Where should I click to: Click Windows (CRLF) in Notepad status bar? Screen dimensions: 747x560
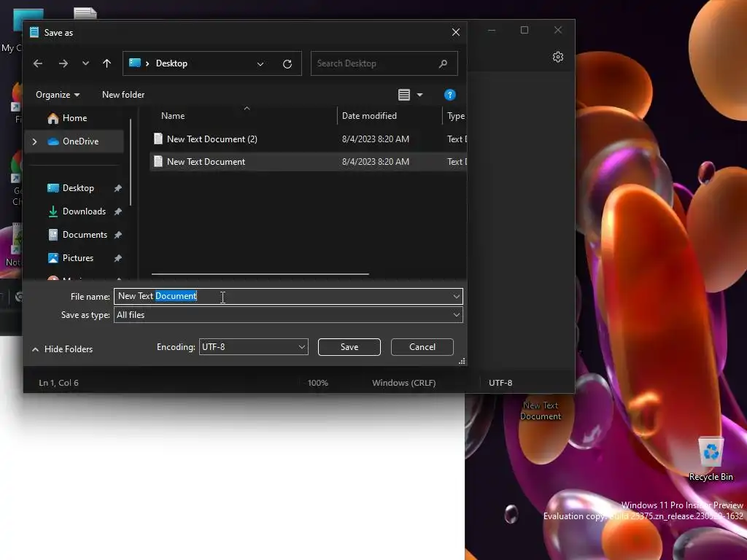(403, 382)
